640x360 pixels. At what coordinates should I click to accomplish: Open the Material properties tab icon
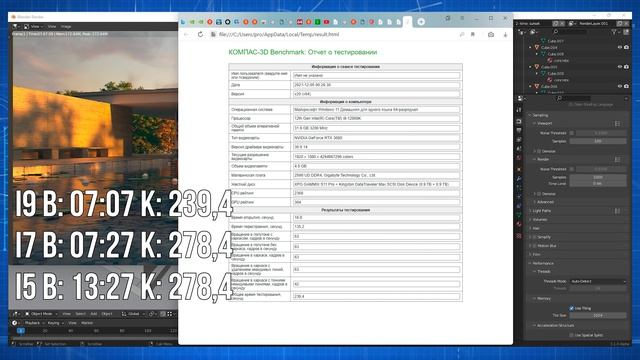click(519, 224)
